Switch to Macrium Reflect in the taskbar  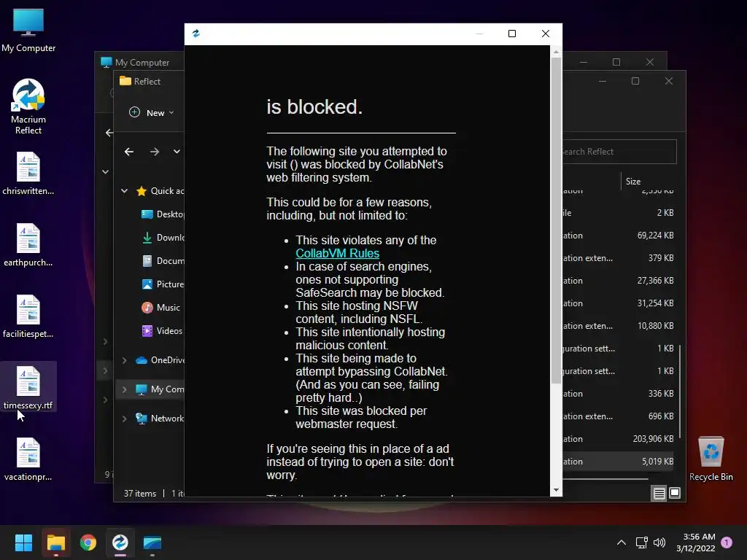120,542
